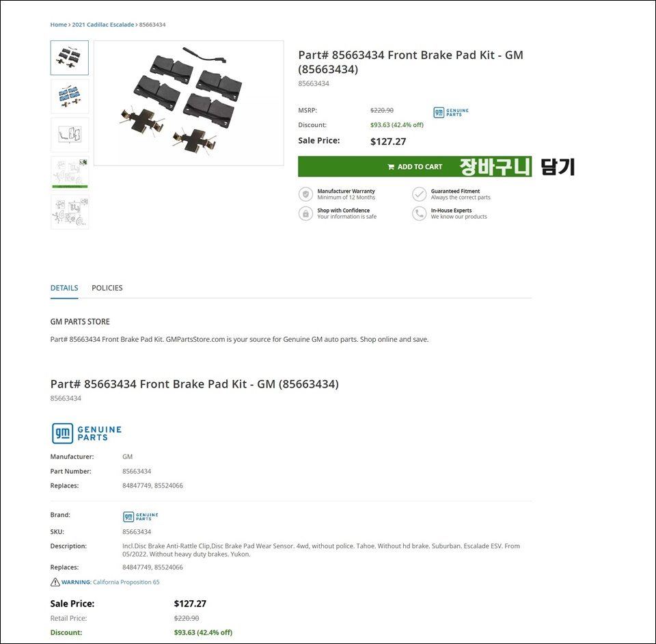This screenshot has height=644, width=656.
Task: Select the diagram thumbnail with green bar
Action: click(x=70, y=173)
